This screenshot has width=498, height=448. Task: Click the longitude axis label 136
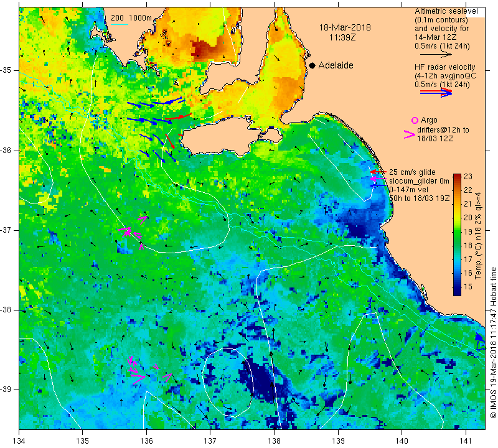click(x=146, y=441)
